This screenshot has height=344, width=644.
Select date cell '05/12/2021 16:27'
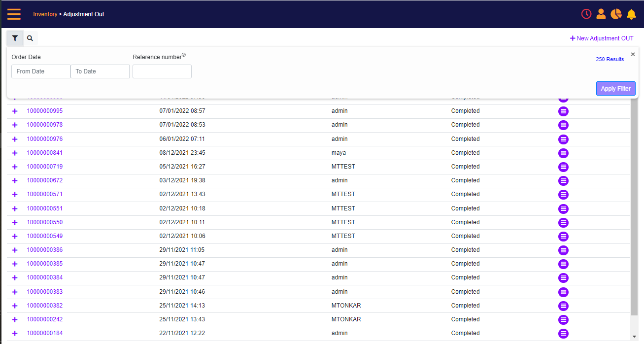coord(182,167)
